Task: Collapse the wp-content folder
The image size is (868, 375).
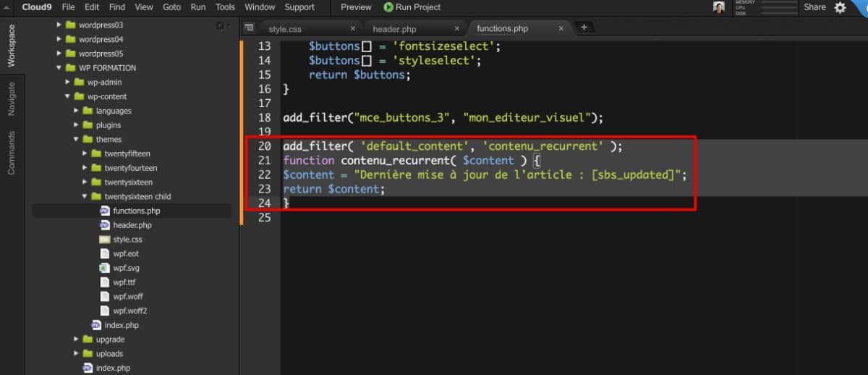Action: pos(68,96)
